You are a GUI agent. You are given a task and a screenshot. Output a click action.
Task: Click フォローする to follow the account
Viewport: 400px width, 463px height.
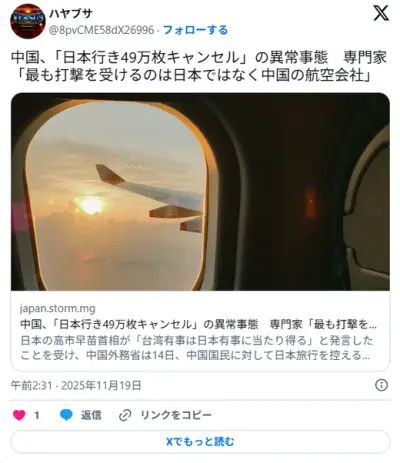click(195, 30)
